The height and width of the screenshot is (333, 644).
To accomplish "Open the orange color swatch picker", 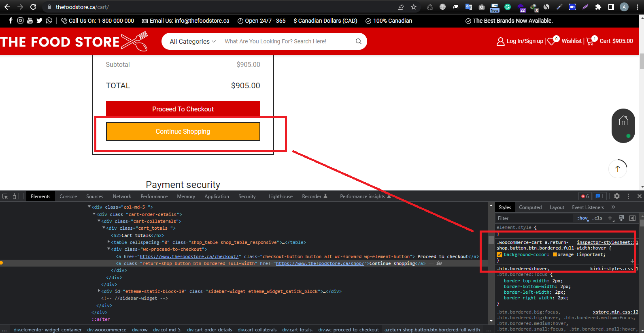I will (x=555, y=254).
